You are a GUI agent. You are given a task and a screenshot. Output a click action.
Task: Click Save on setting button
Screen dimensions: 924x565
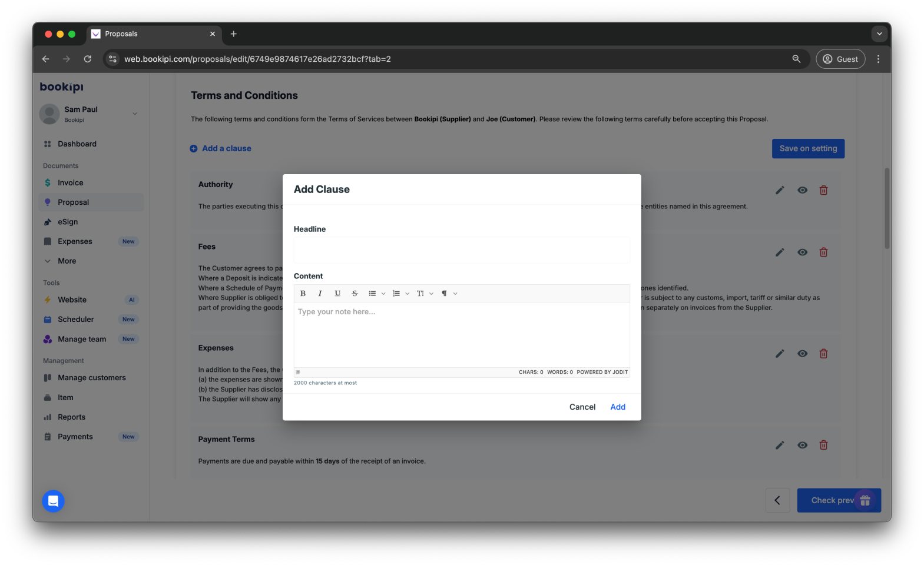pyautogui.click(x=808, y=149)
